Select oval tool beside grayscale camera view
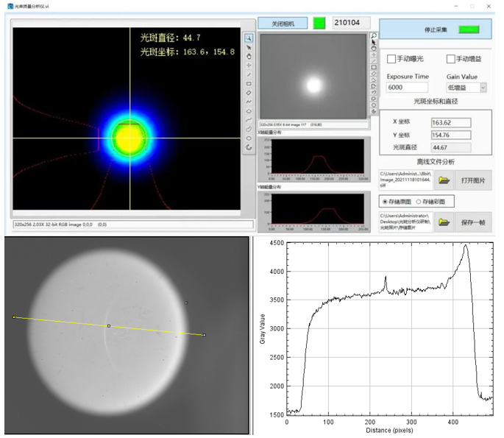The height and width of the screenshot is (438, 504). (x=374, y=105)
